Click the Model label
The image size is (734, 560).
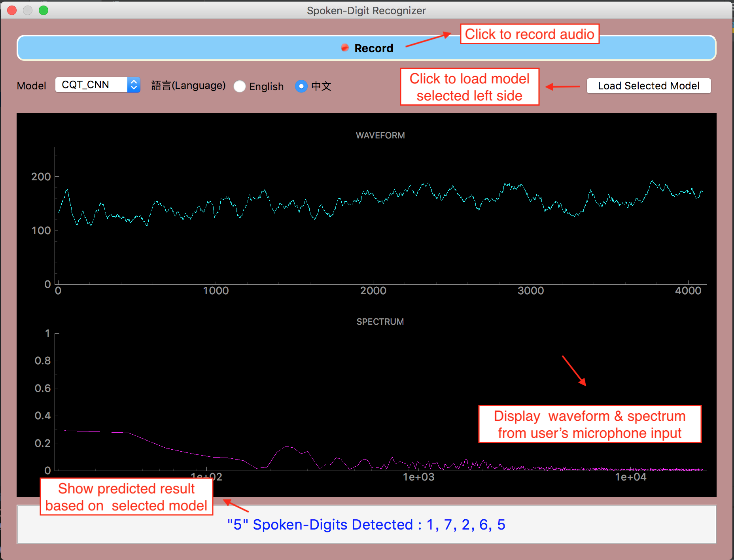pyautogui.click(x=32, y=86)
